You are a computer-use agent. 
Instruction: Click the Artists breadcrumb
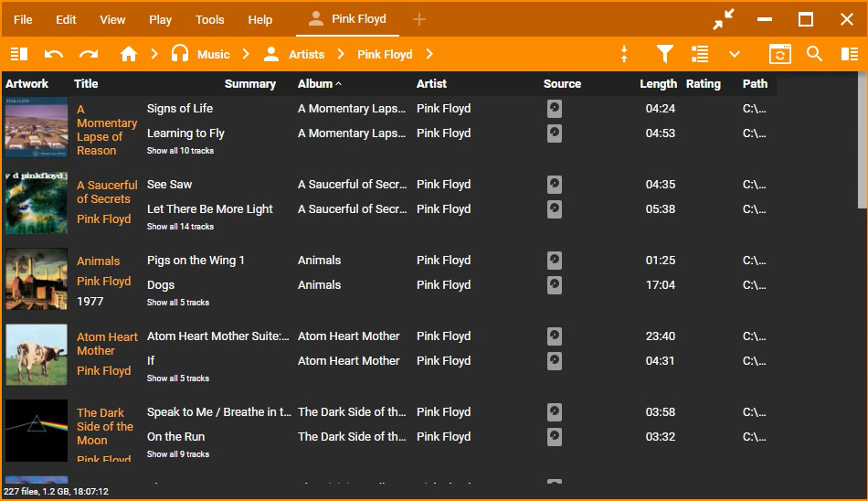(x=306, y=54)
